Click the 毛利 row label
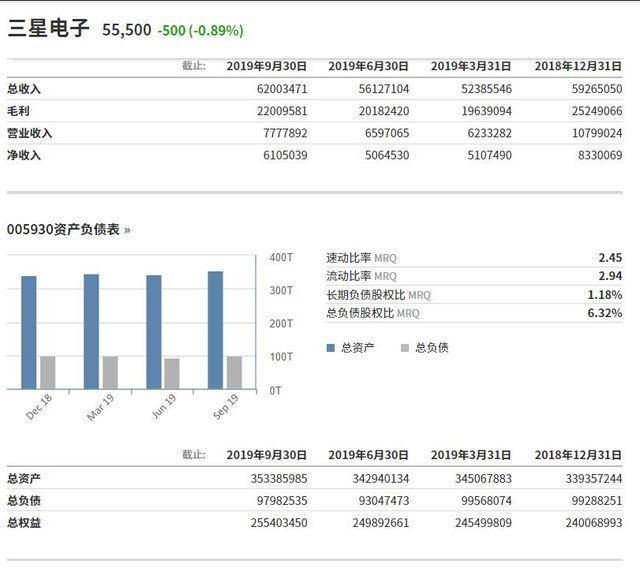640x568 pixels. pos(18,111)
